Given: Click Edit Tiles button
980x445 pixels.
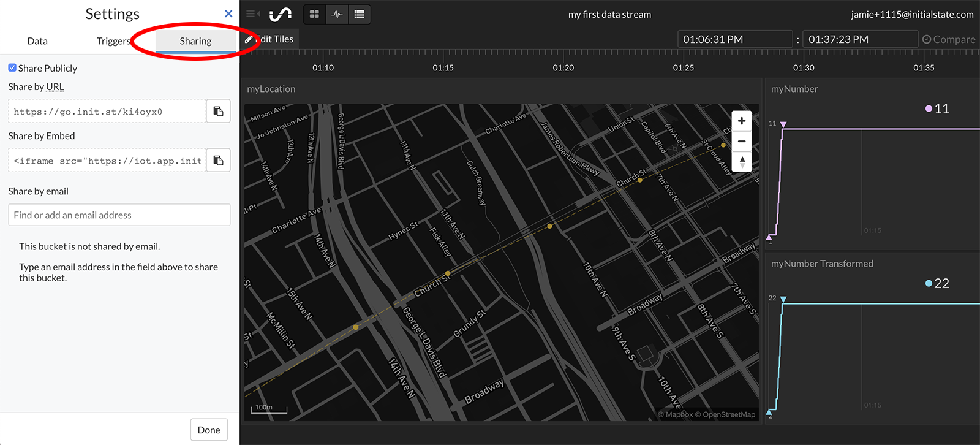Looking at the screenshot, I should pos(269,39).
